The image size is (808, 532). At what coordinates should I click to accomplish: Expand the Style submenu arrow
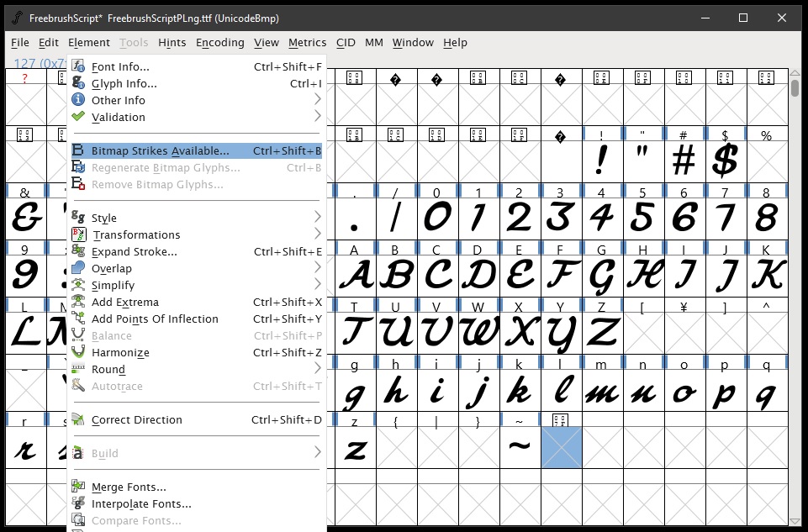click(x=317, y=218)
